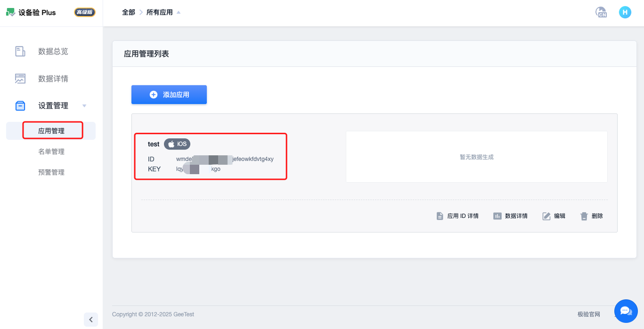Click the 删除 trash icon
The width and height of the screenshot is (644, 329).
click(x=584, y=216)
